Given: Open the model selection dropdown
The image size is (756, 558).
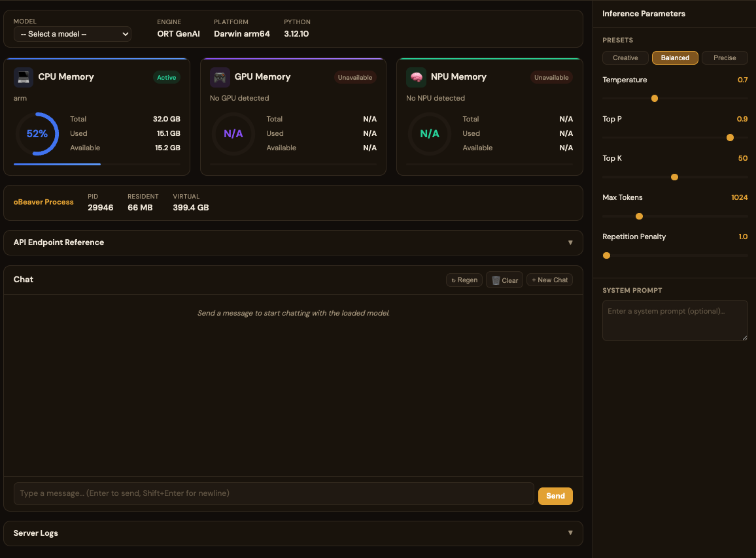Looking at the screenshot, I should click(x=72, y=34).
